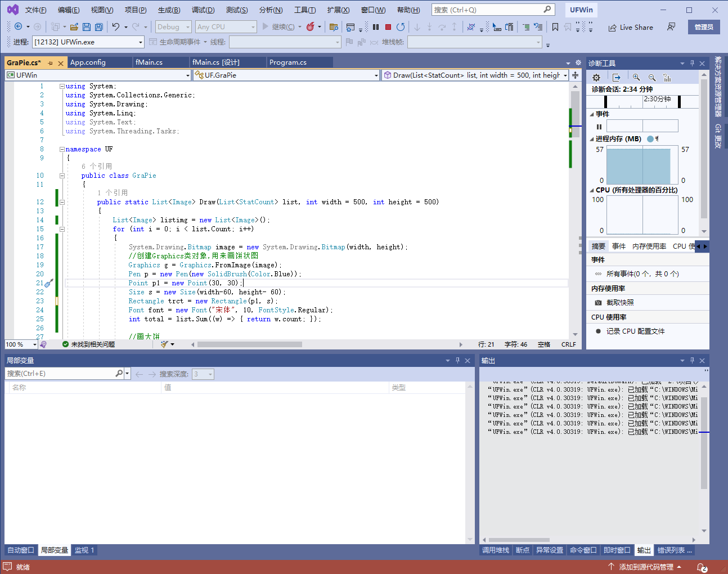The width and height of the screenshot is (728, 574).
Task: Click the bookmark icon in the toolbar
Action: [555, 26]
